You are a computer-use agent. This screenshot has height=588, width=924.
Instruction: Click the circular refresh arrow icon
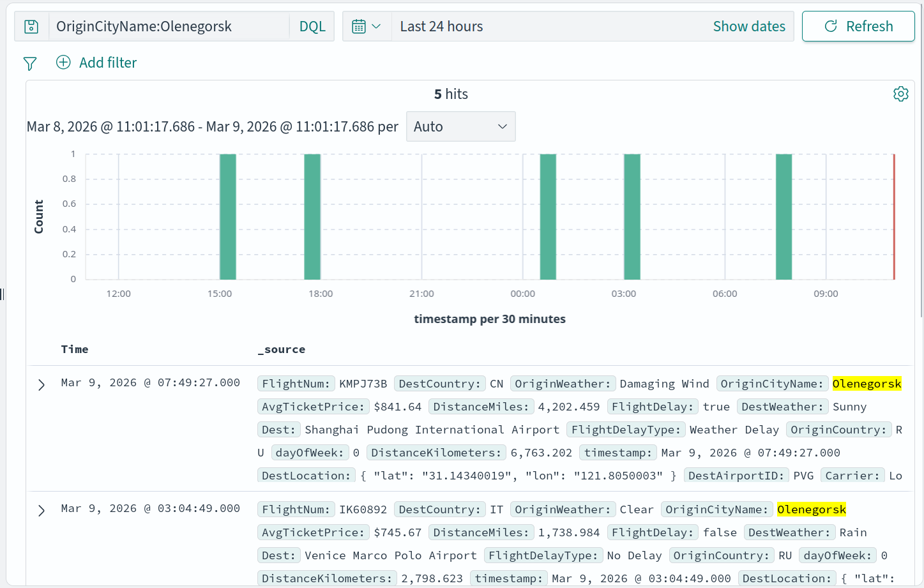click(830, 26)
